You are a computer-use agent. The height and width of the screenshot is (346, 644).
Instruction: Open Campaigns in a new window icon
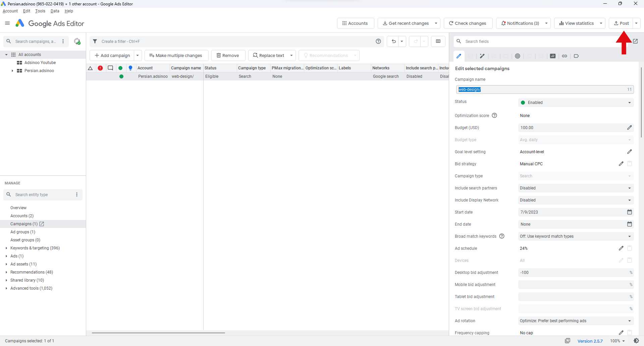(42, 224)
